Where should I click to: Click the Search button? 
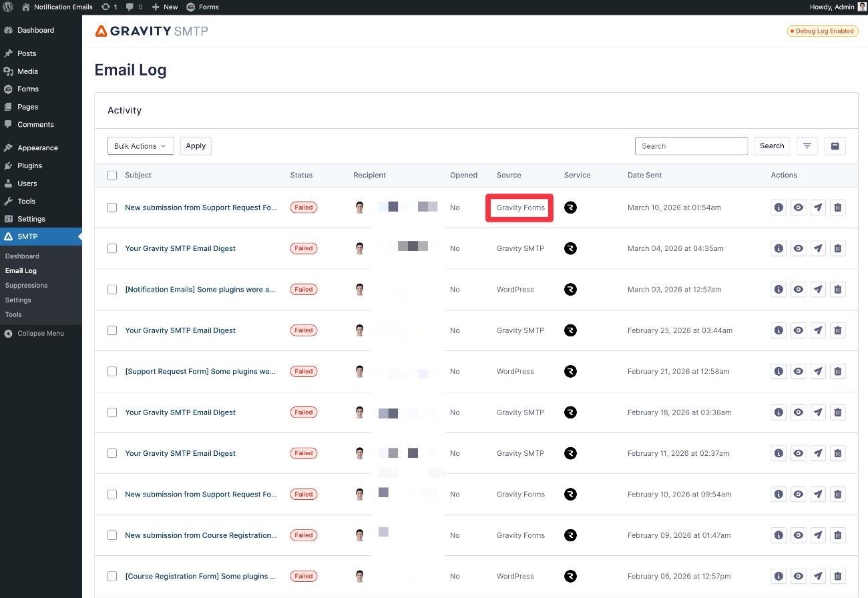tap(772, 146)
